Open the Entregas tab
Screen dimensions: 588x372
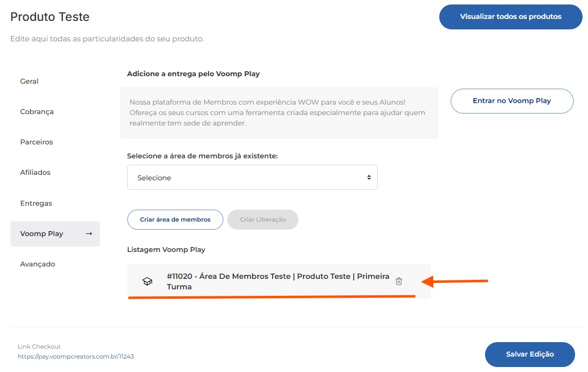point(36,203)
